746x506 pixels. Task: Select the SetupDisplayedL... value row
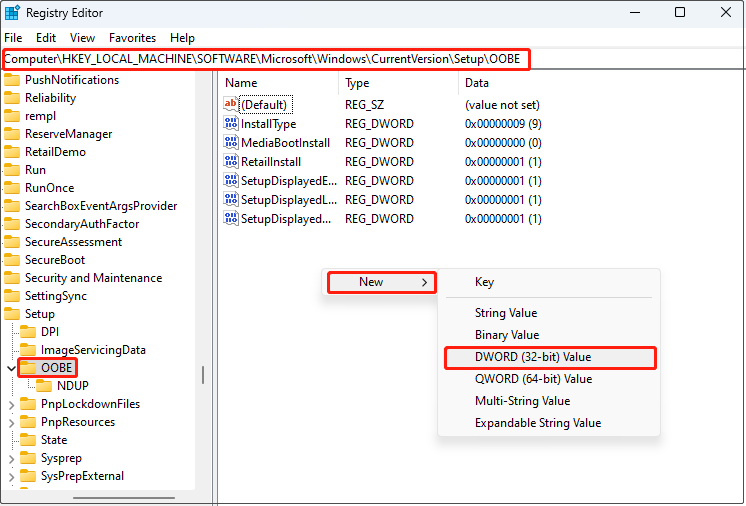[x=383, y=200]
